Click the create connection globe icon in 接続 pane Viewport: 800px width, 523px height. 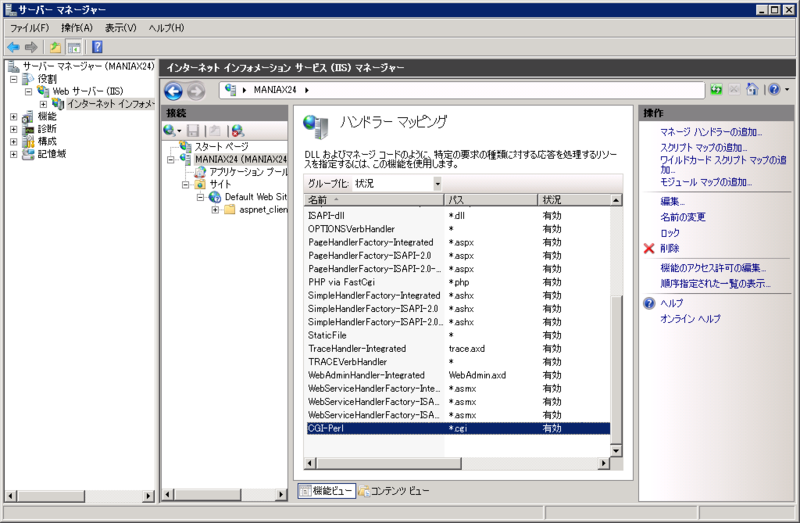pos(169,131)
